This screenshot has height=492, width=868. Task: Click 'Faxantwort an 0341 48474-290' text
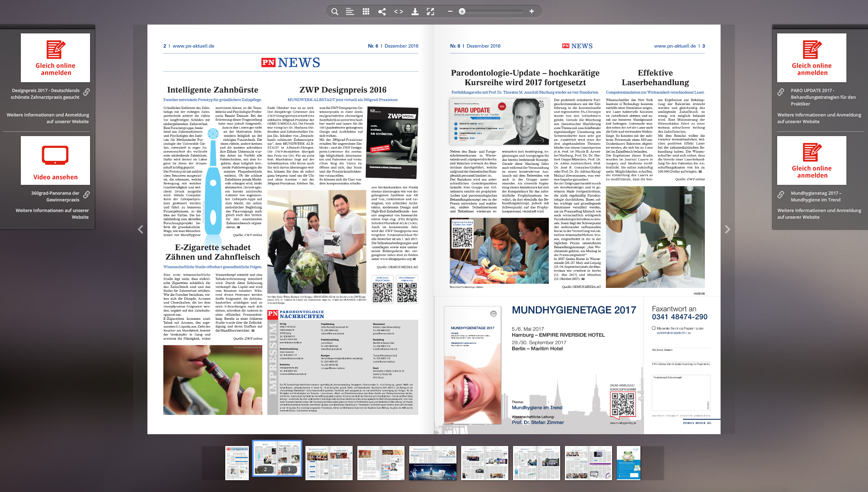click(680, 313)
